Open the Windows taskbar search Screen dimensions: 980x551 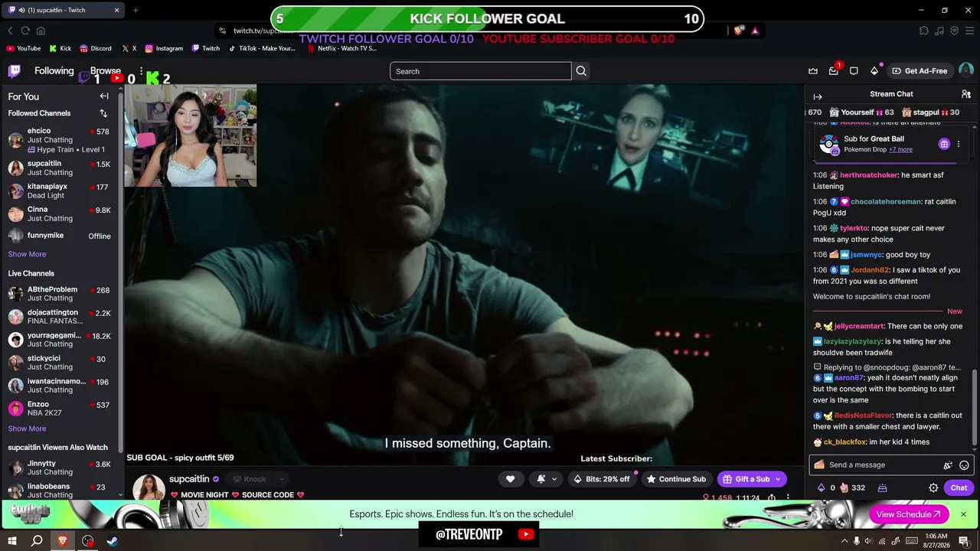[37, 541]
